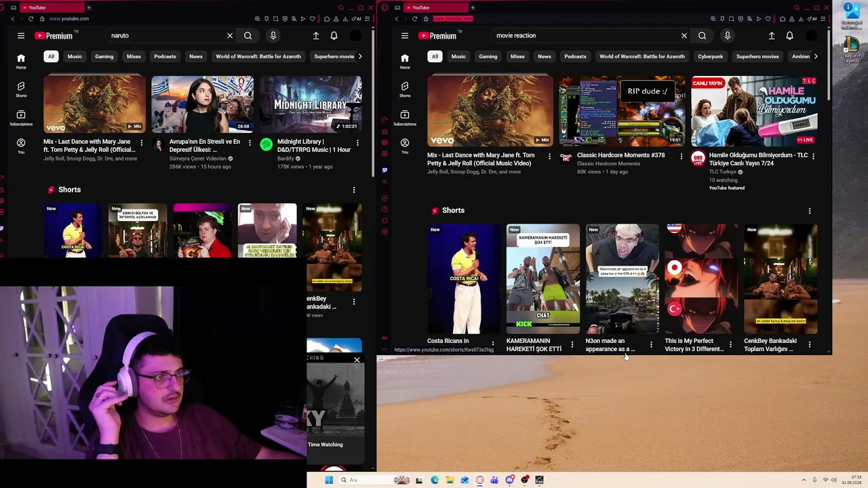This screenshot has width=868, height=488.
Task: Open the Opera GX taskbar icon
Action: [x=479, y=480]
